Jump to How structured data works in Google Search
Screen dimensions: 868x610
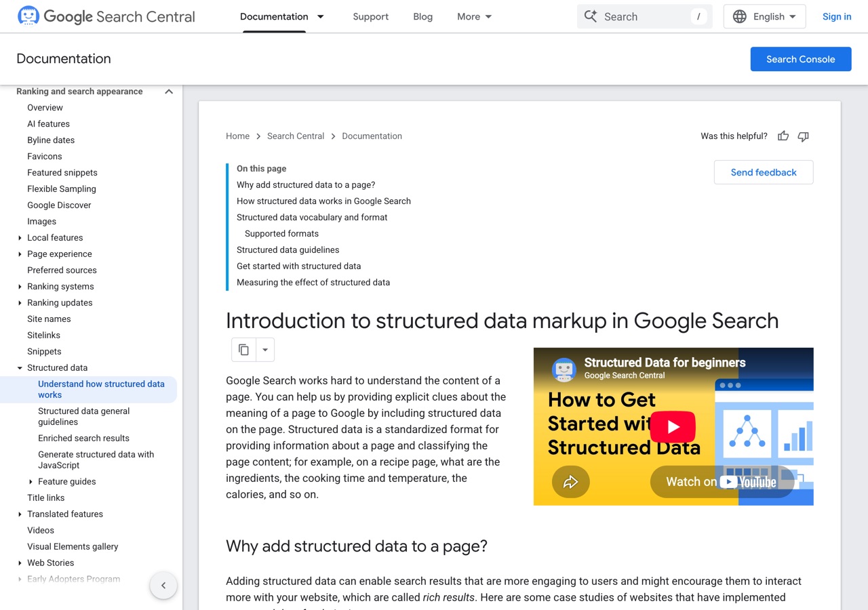(x=323, y=201)
